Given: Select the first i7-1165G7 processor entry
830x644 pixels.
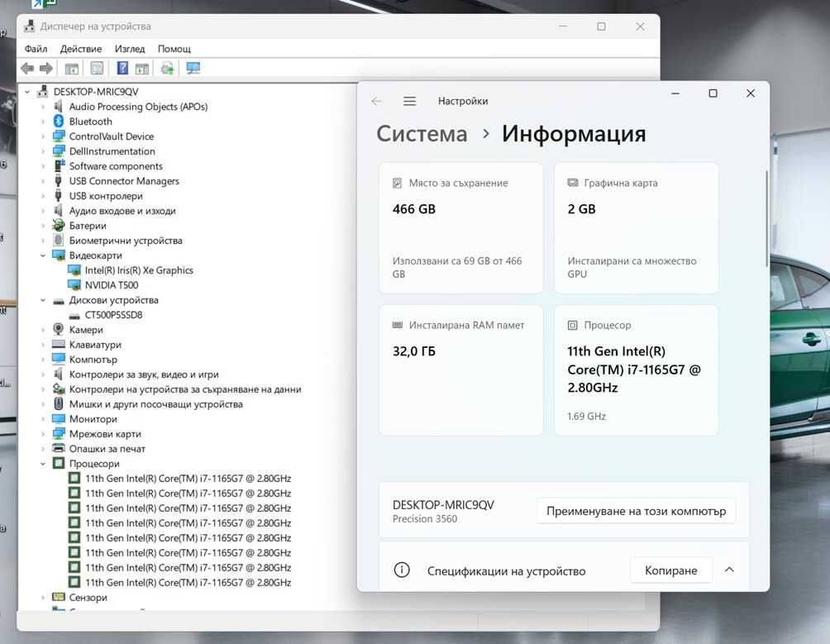Looking at the screenshot, I should coord(188,479).
